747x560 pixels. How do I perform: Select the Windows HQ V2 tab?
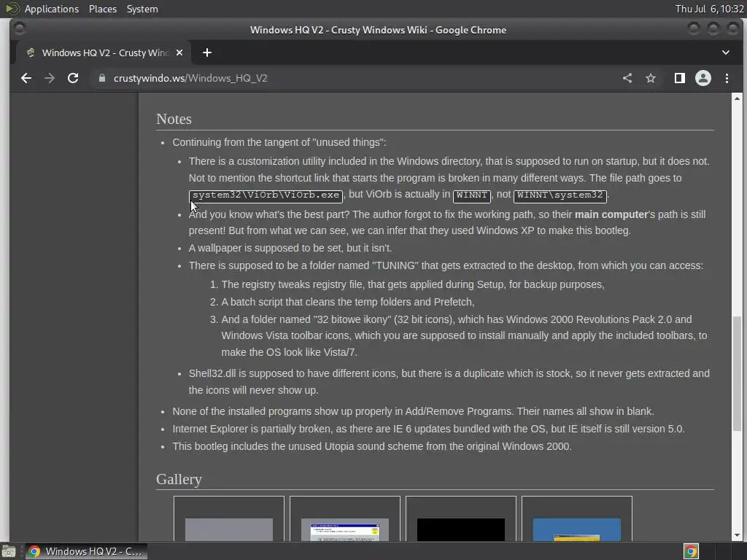point(104,52)
